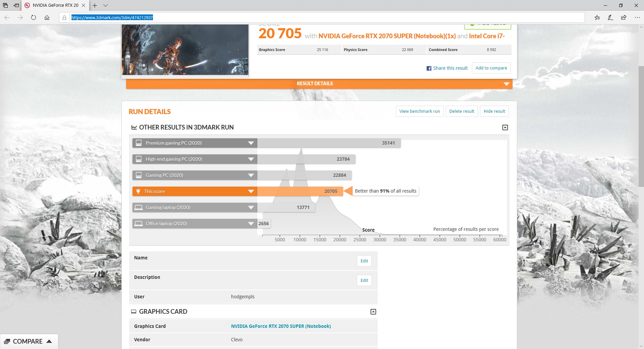Click the URL address bar

click(322, 17)
